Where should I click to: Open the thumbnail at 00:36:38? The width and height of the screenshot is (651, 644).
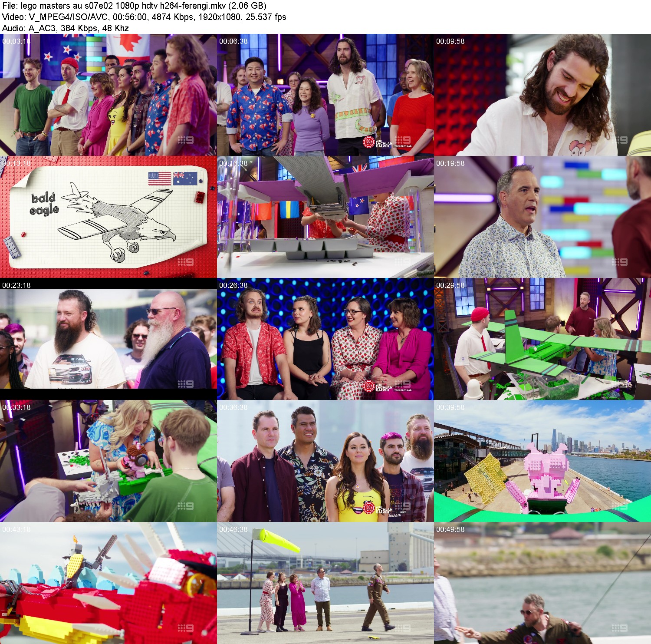325,461
